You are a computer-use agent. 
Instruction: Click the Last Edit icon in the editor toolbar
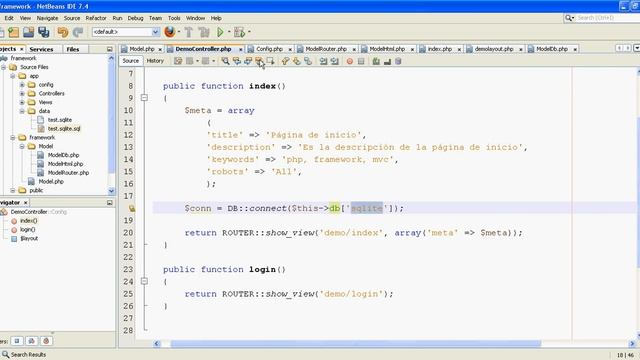178,61
